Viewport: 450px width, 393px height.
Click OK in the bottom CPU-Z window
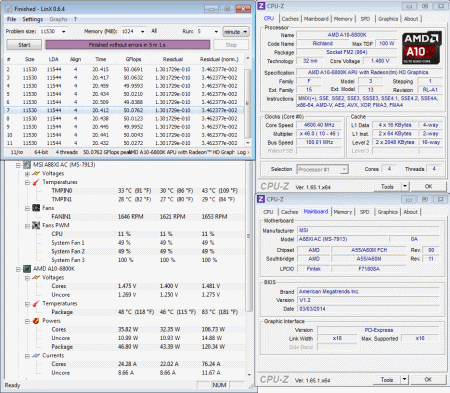pos(428,379)
